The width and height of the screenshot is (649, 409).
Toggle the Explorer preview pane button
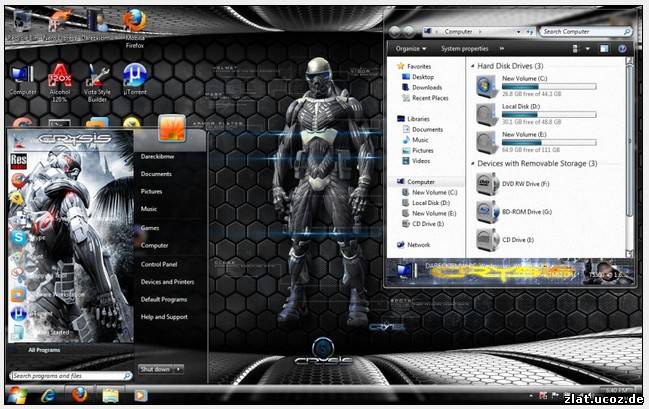point(604,49)
